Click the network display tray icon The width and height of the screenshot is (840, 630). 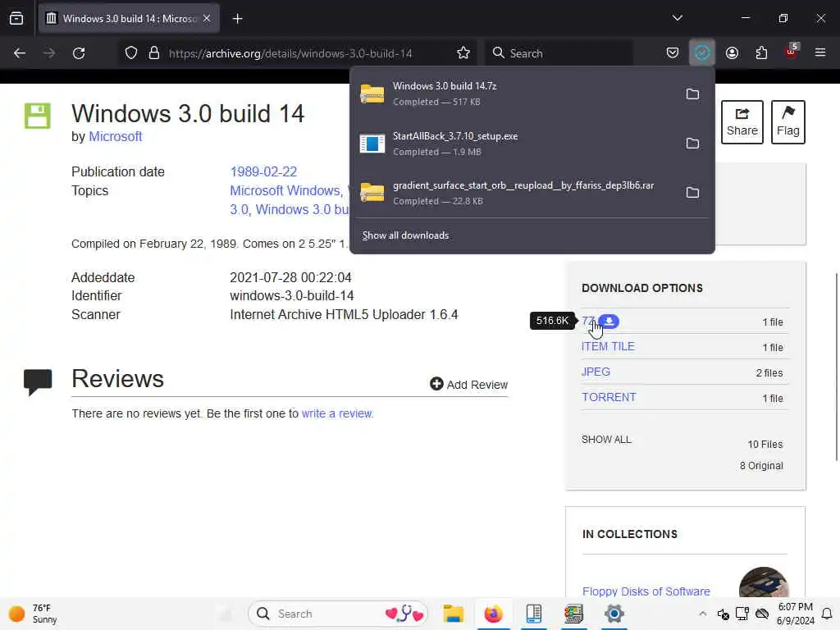(742, 614)
